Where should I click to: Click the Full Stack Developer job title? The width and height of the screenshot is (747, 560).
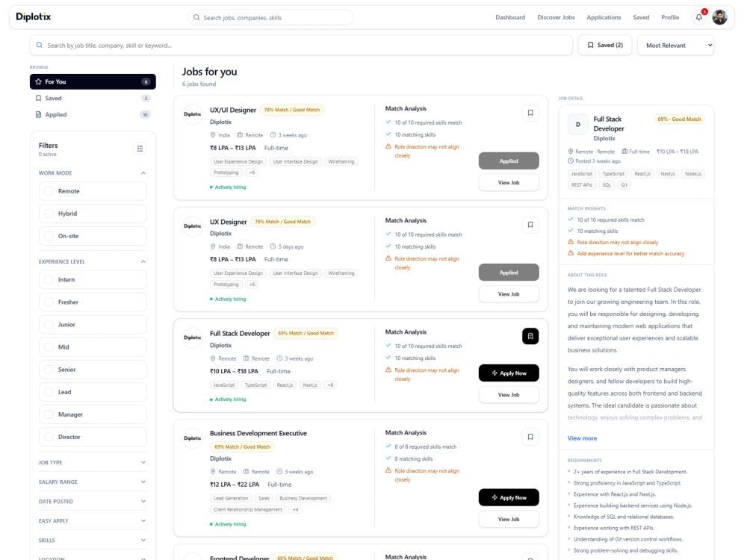[x=240, y=333]
